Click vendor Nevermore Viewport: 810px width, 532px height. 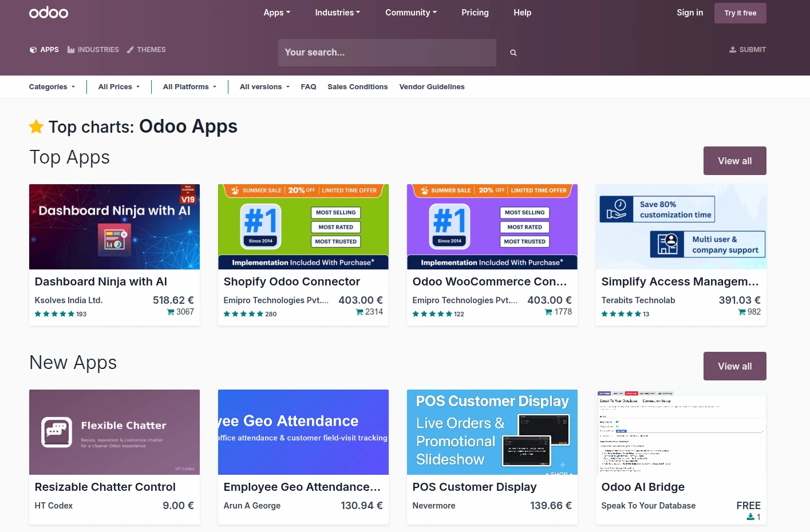434,506
